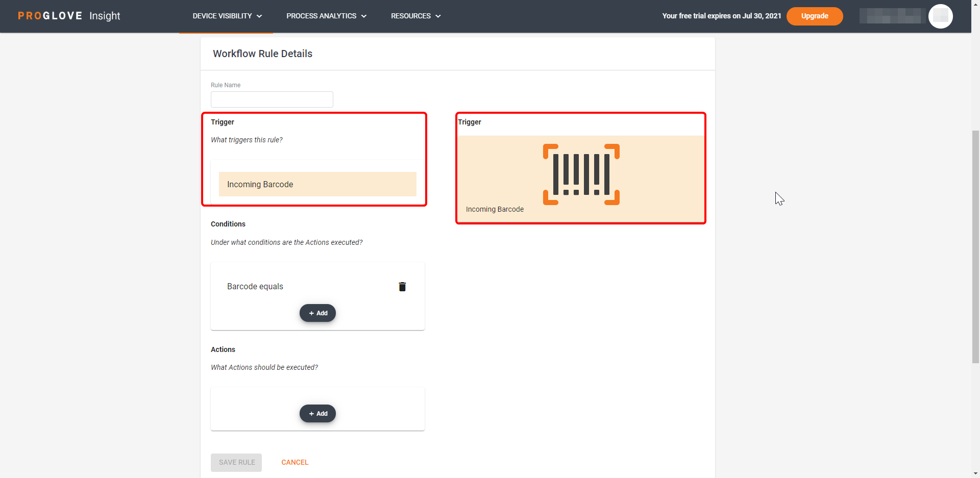
Task: Click the barcode scanner illustration
Action: pos(581,174)
